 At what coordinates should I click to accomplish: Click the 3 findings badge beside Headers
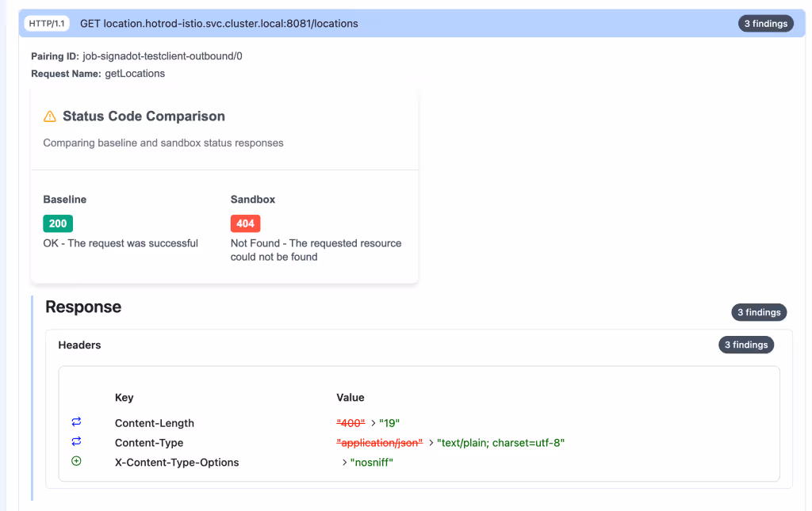click(745, 345)
